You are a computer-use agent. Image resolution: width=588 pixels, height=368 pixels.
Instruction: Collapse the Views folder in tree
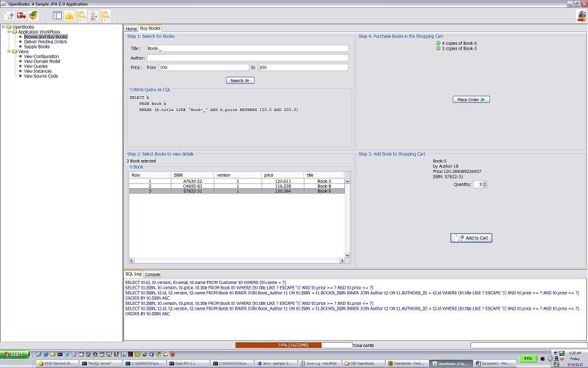pyautogui.click(x=9, y=52)
